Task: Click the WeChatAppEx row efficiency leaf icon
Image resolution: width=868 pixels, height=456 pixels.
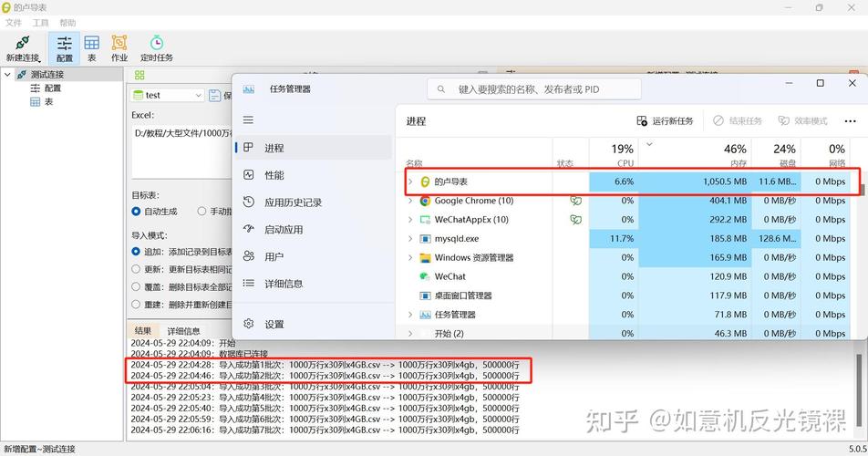Action: pos(575,220)
